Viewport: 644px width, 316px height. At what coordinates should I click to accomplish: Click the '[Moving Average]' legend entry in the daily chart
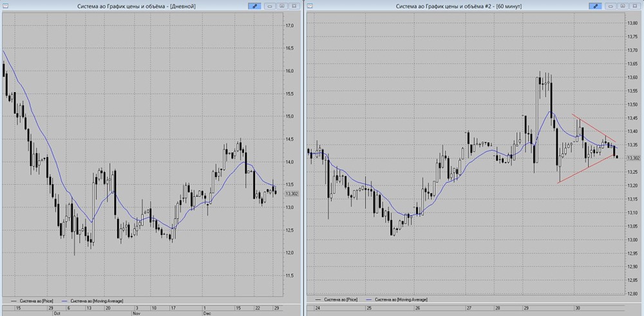click(x=93, y=301)
